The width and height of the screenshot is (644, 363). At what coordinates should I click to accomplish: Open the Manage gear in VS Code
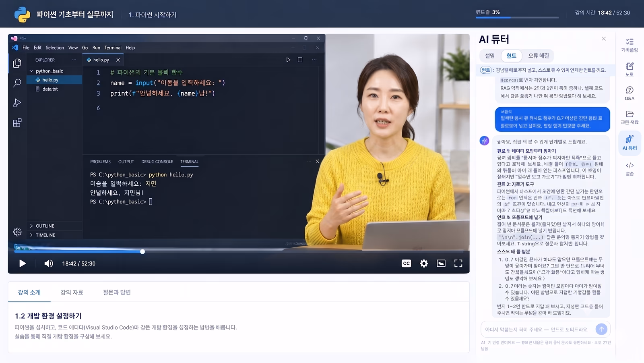tap(17, 232)
